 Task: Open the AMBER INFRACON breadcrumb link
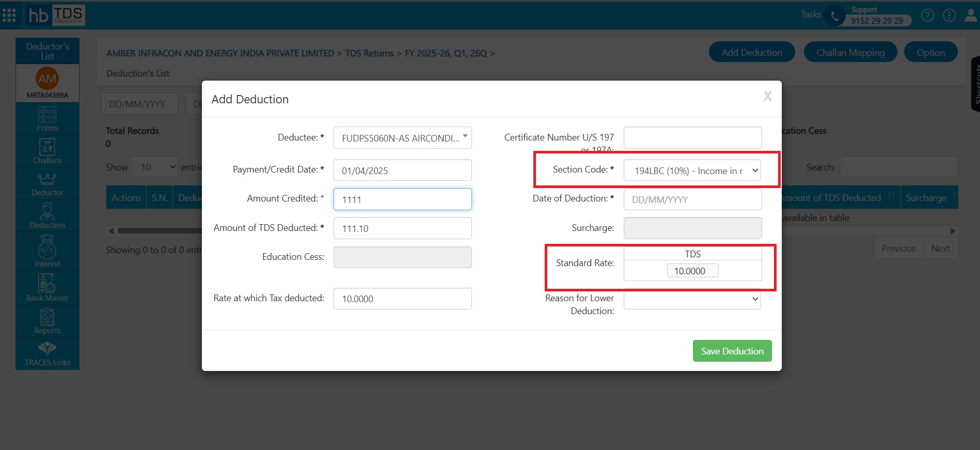tap(220, 53)
